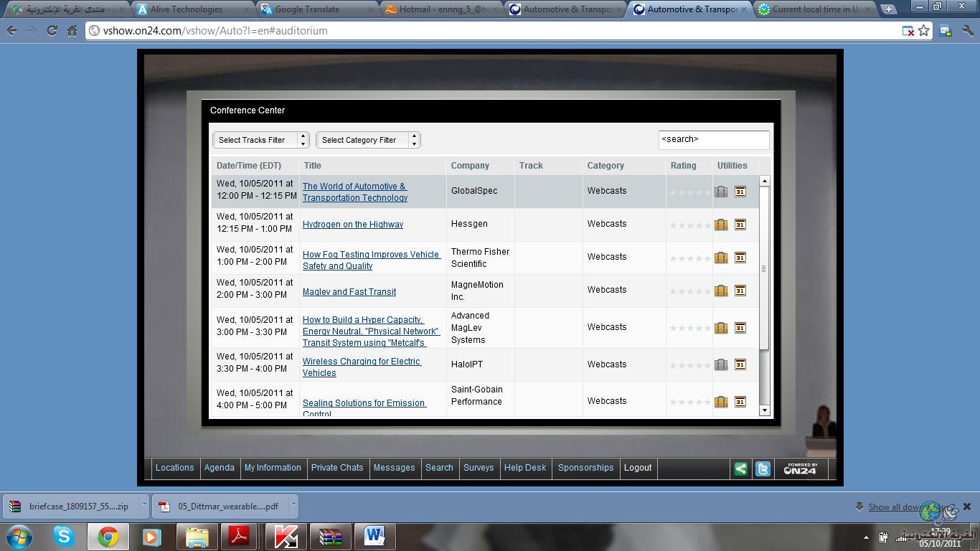Click calendar icon for Maglev and Fast Transit

click(740, 291)
